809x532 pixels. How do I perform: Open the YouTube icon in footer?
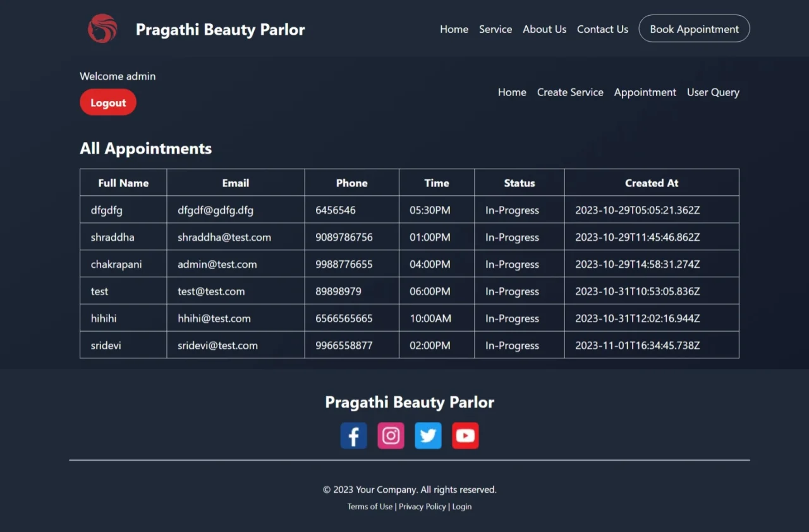pos(465,436)
